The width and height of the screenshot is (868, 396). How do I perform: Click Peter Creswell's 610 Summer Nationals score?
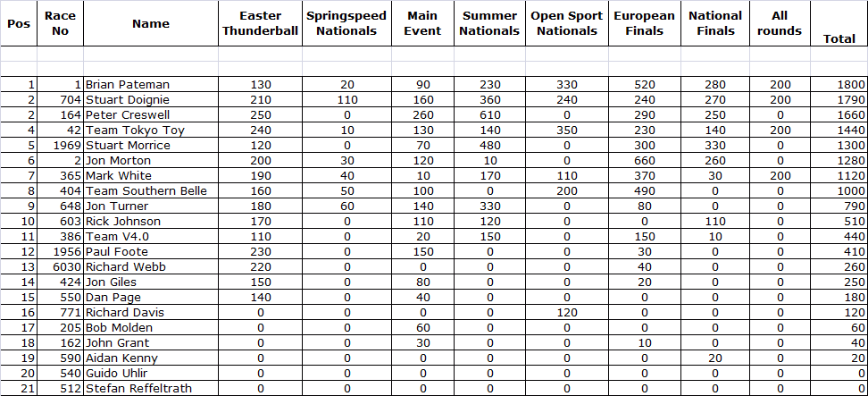tap(488, 115)
